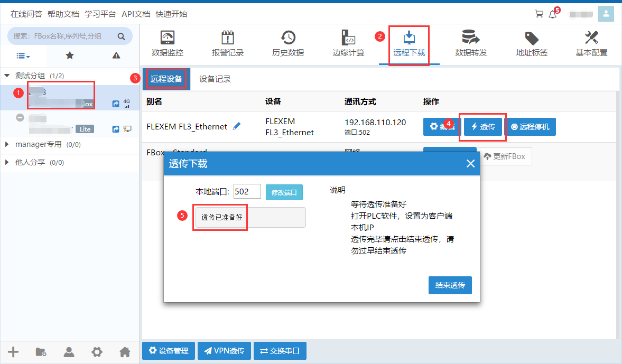The height and width of the screenshot is (364, 622).
Task: Open the 边缘计算 edge computing page
Action: [x=348, y=44]
